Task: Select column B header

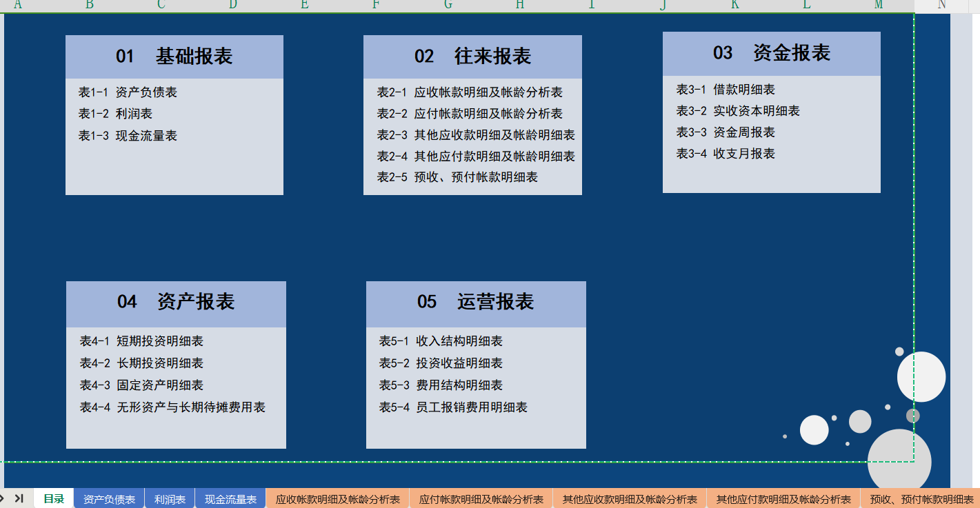Action: coord(90,6)
